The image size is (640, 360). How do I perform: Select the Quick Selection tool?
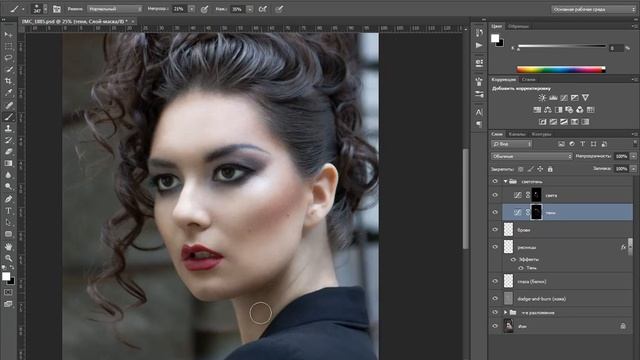pos(8,70)
